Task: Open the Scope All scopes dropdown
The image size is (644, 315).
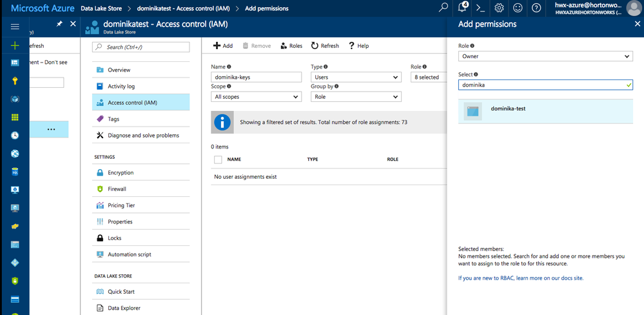Action: pos(256,97)
